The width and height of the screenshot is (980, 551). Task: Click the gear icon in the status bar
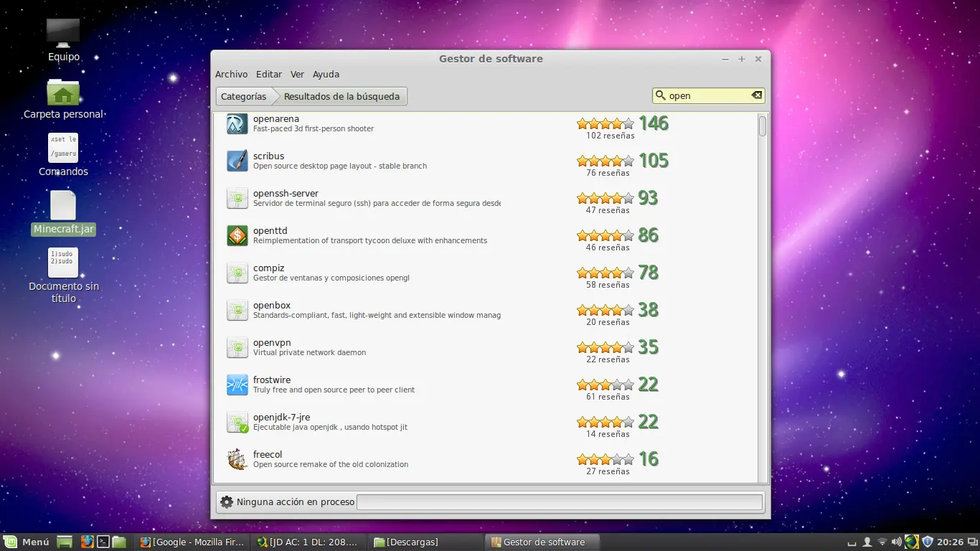click(227, 502)
